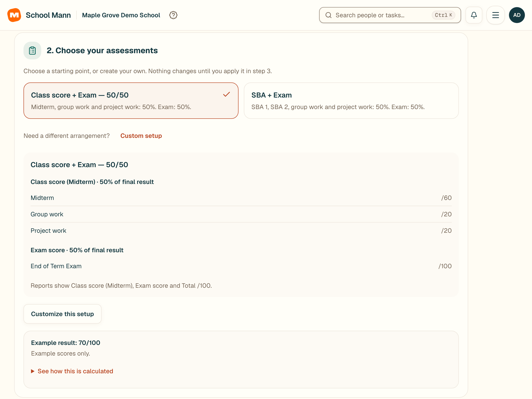Screen dimensions: 532x399
Task: Click the clipboard assessments icon
Action: click(x=32, y=51)
